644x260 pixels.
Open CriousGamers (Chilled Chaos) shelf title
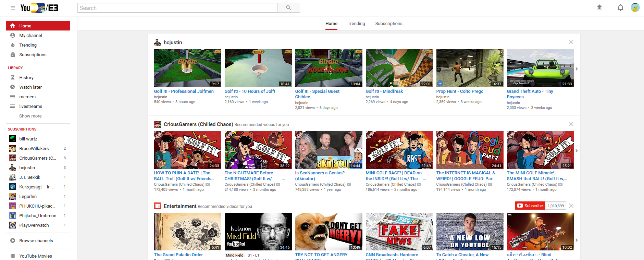click(x=198, y=124)
